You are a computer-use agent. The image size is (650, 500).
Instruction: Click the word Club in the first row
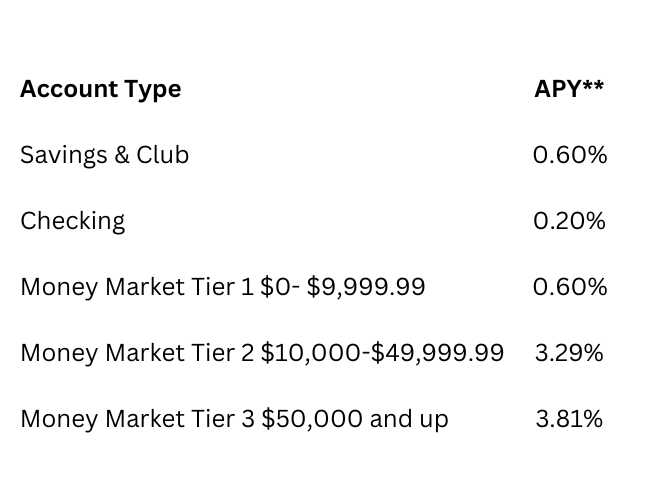[163, 155]
